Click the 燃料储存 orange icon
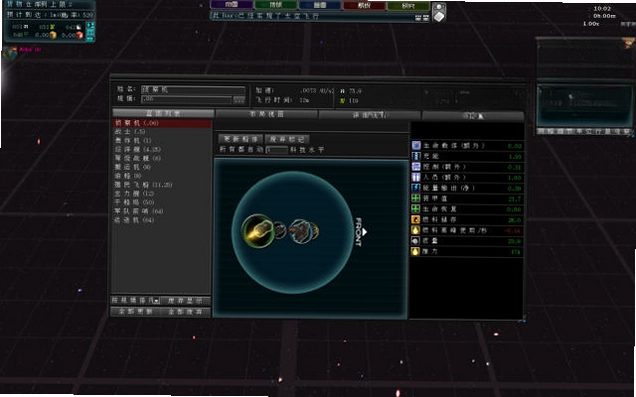Image resolution: width=636 pixels, height=397 pixels. coord(416,219)
